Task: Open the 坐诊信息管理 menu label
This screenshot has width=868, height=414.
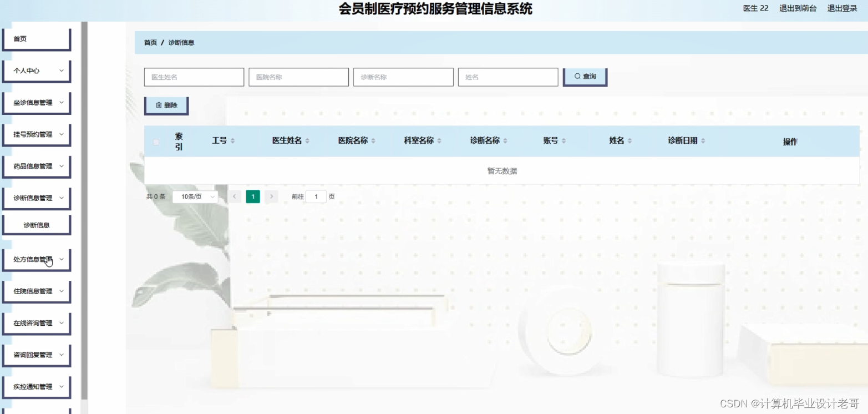Action: [x=33, y=103]
